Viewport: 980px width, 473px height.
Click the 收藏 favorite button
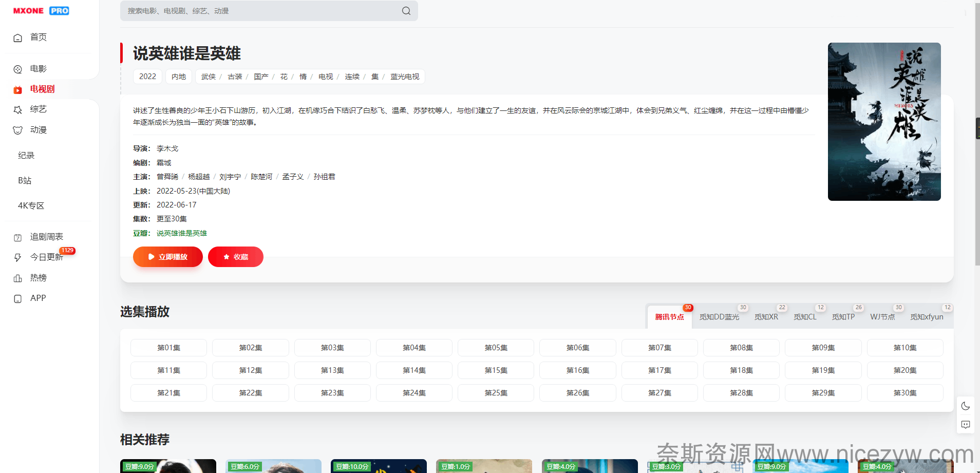[x=236, y=257]
